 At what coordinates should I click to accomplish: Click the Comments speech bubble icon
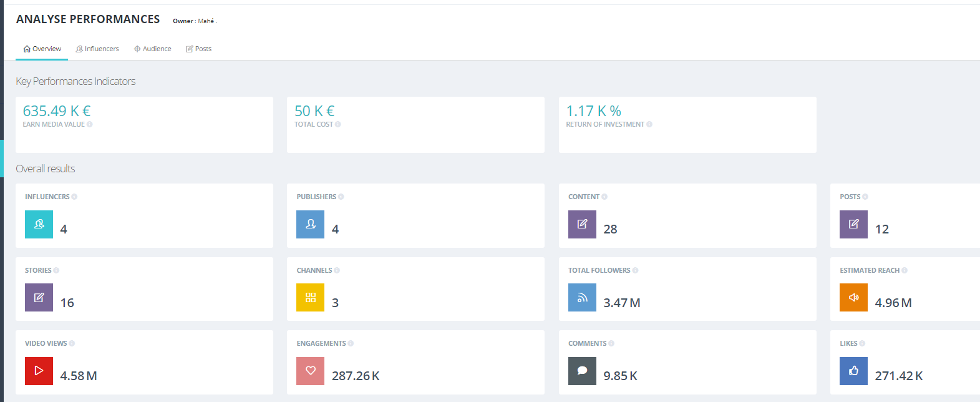click(582, 371)
